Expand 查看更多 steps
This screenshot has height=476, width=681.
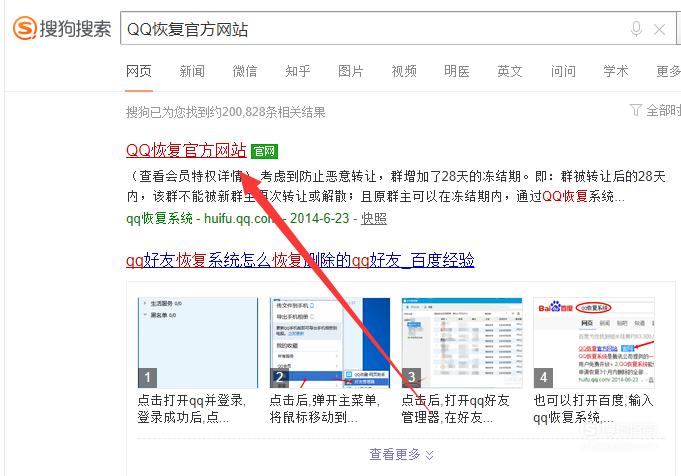[x=401, y=454]
